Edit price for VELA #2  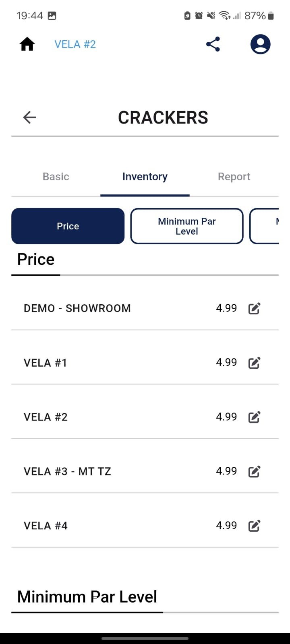pyautogui.click(x=254, y=417)
